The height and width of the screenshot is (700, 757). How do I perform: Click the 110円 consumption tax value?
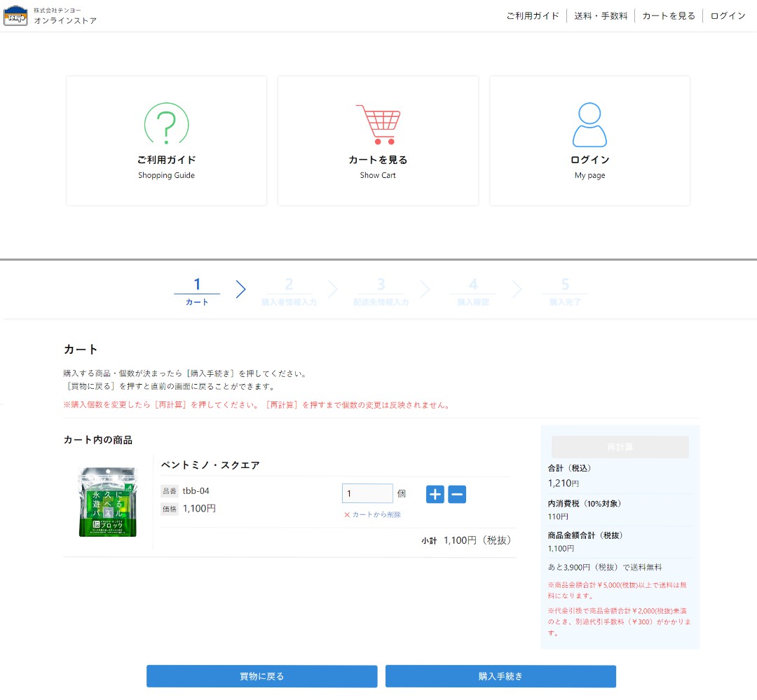click(x=558, y=516)
